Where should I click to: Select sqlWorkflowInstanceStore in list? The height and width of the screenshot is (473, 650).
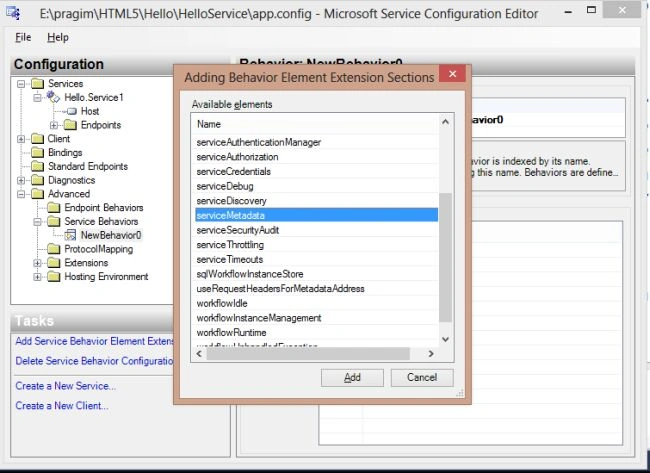tap(317, 274)
